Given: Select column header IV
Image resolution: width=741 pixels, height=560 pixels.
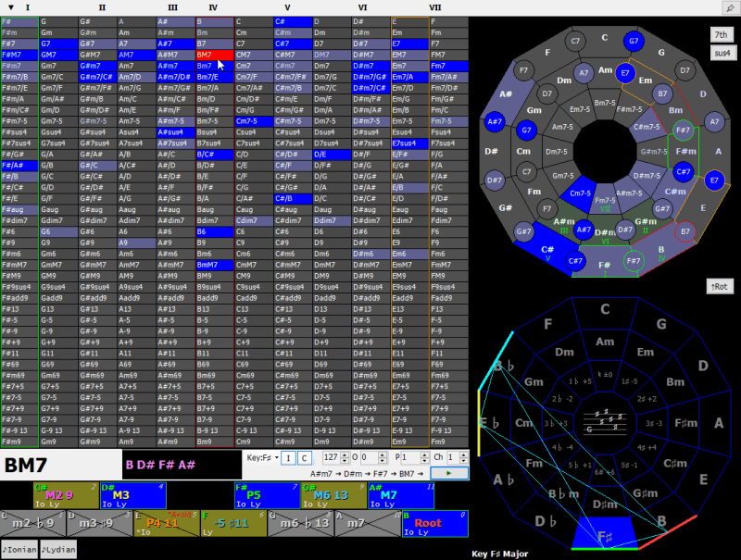Looking at the screenshot, I should pos(213,7).
